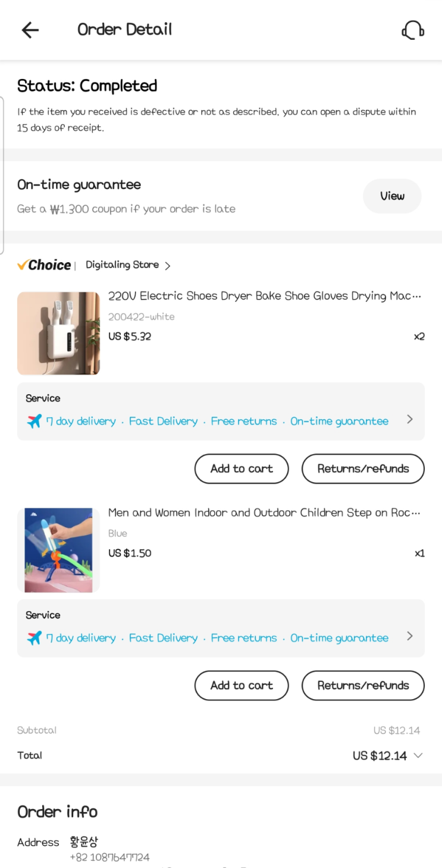The height and width of the screenshot is (868, 442).
Task: Add the step-on rocket toy to cart
Action: (x=242, y=685)
